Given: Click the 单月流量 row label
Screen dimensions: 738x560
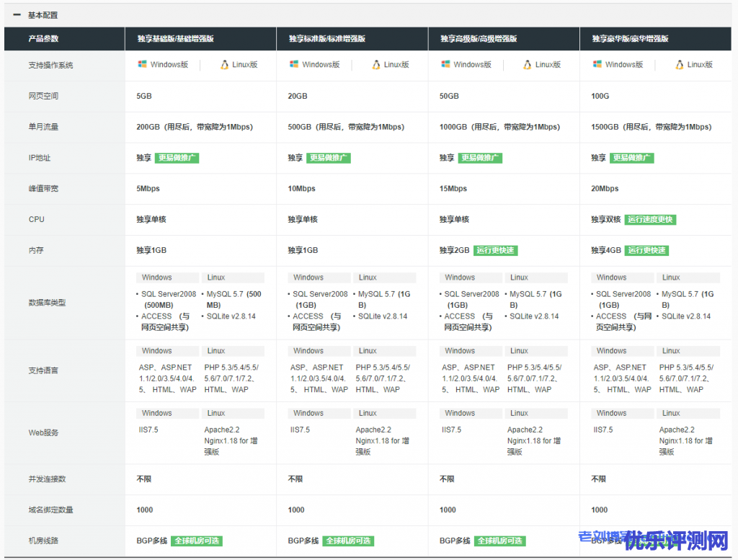Looking at the screenshot, I should 43,127.
